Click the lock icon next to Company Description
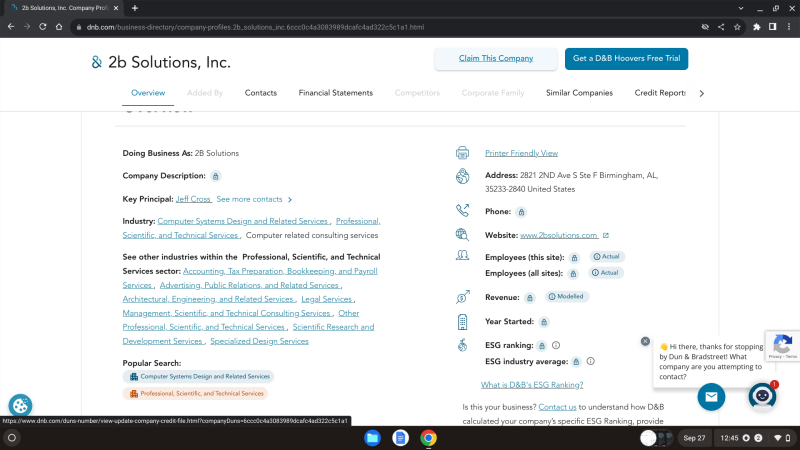 pyautogui.click(x=216, y=176)
